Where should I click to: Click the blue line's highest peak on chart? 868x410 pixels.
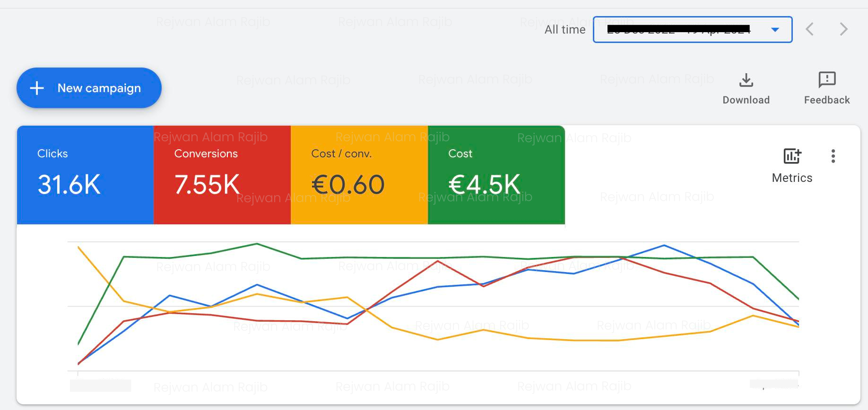click(664, 245)
